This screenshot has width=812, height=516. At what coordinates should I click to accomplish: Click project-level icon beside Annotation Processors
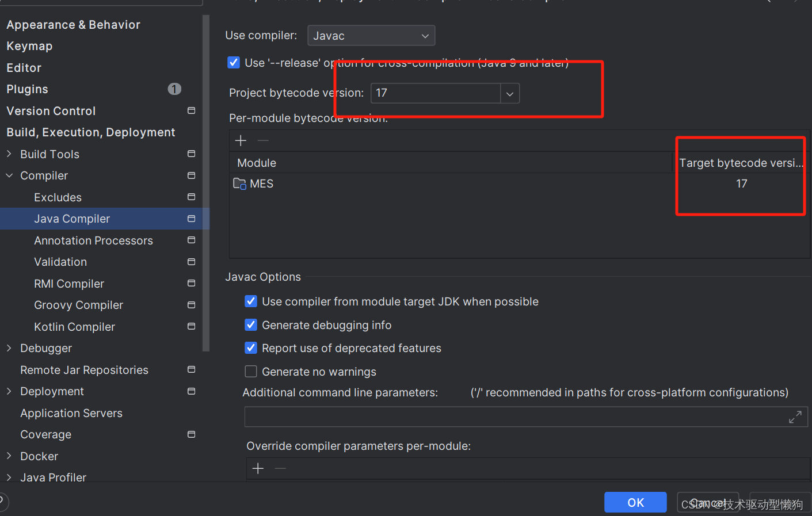(x=192, y=240)
